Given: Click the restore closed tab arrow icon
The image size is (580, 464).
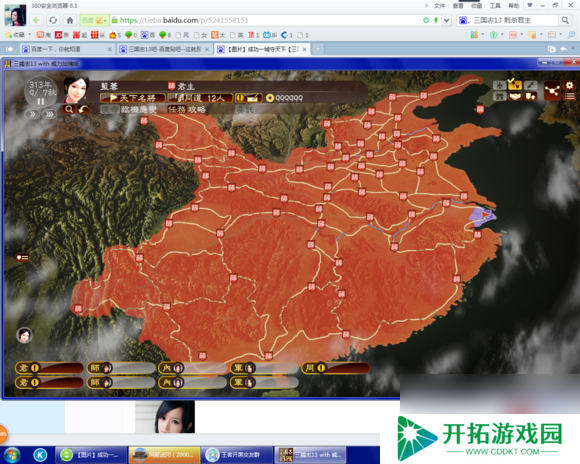Looking at the screenshot, I should pos(563,49).
